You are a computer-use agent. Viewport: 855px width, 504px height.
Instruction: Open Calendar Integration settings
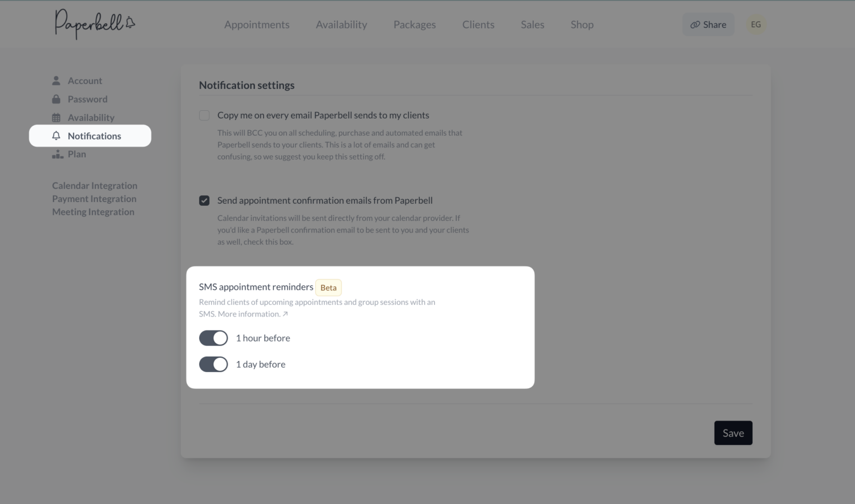(x=95, y=185)
